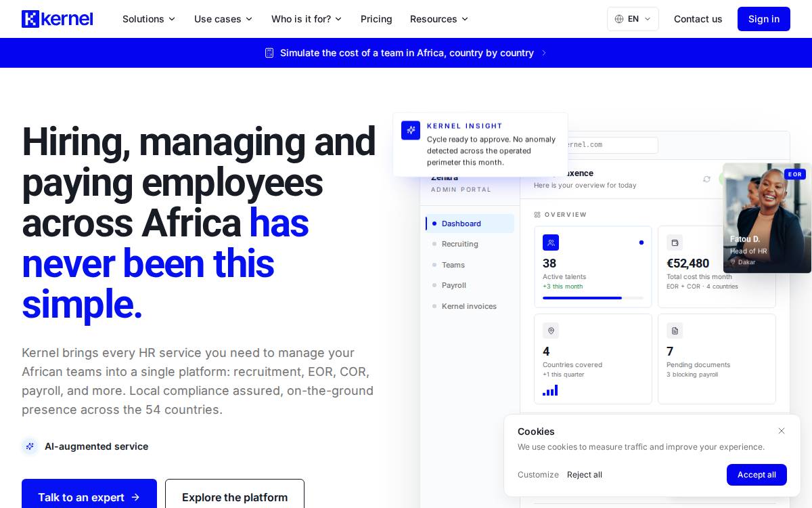The image size is (812, 508).
Task: Expand the Use cases menu
Action: (223, 19)
